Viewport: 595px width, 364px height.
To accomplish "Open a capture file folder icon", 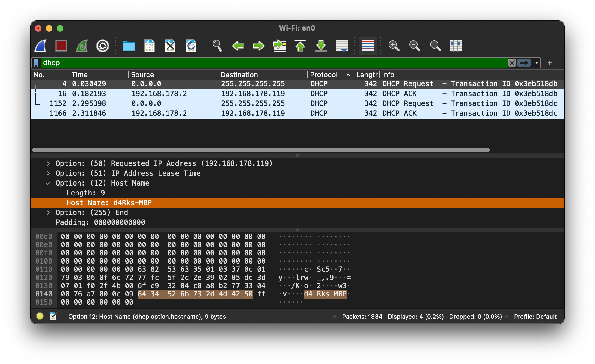I will (x=129, y=46).
